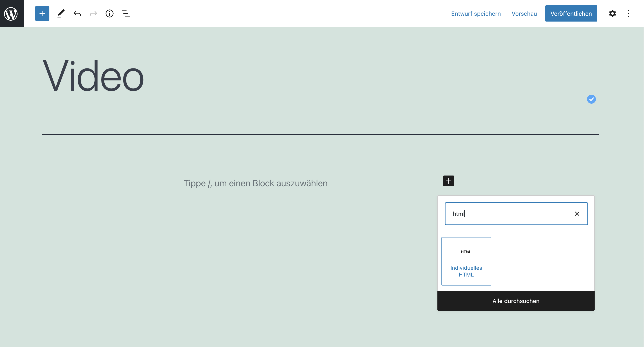Select the pencil Tools icon
Screen dimensions: 644x347
(x=61, y=13)
